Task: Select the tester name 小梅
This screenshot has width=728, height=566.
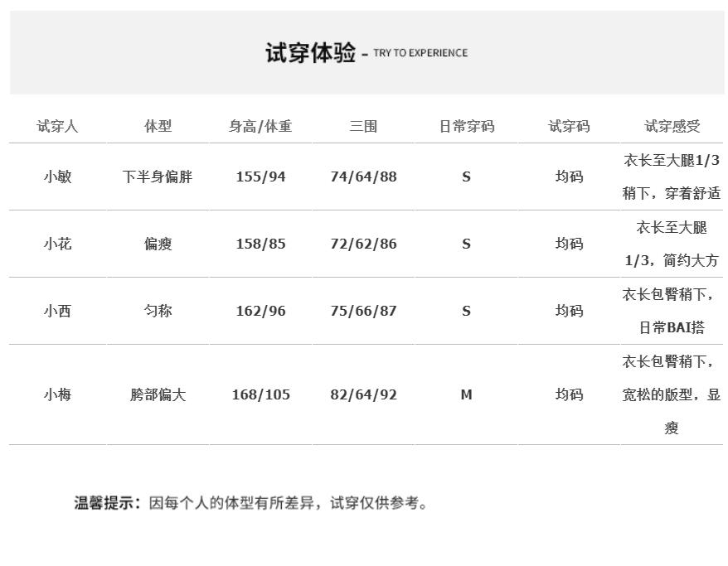Action: tap(57, 394)
